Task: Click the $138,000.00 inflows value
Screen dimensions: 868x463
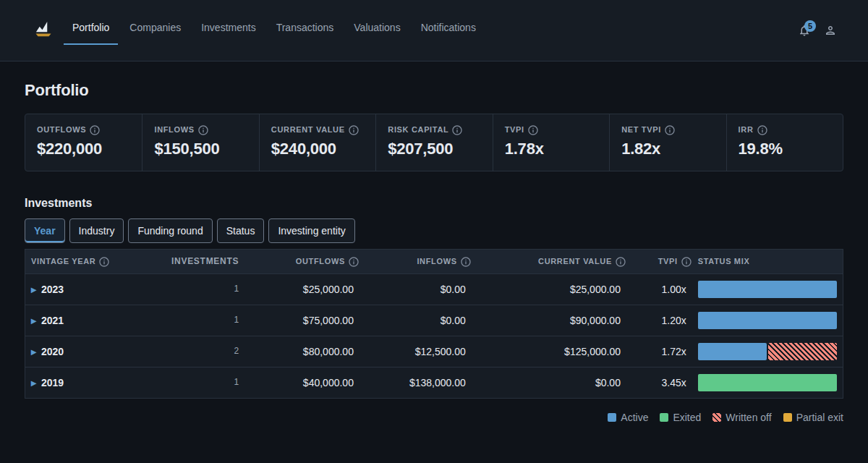Action: [438, 383]
